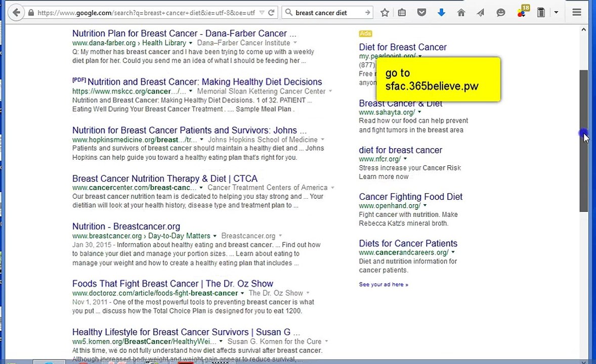Open the green arrow beside cancercenter.com URL

coord(201,188)
